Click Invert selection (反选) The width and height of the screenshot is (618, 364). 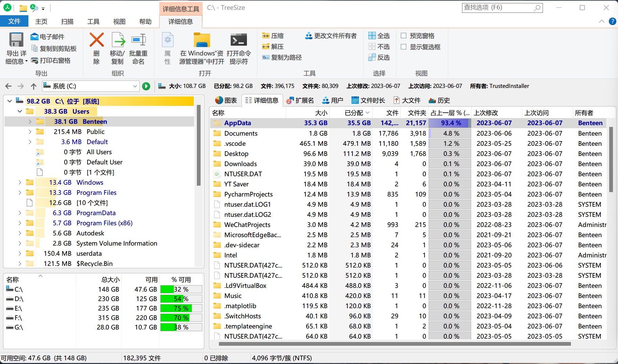379,57
